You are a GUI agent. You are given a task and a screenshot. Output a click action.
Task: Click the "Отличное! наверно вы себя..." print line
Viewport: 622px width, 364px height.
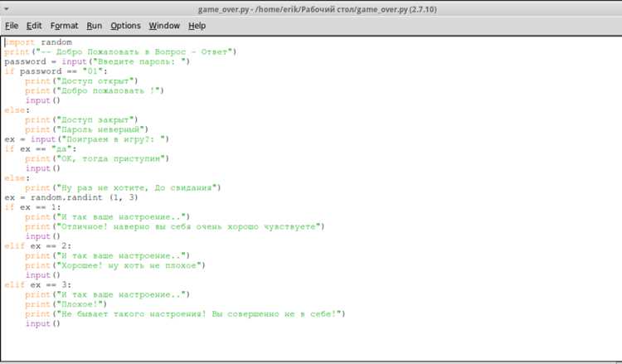(x=175, y=227)
